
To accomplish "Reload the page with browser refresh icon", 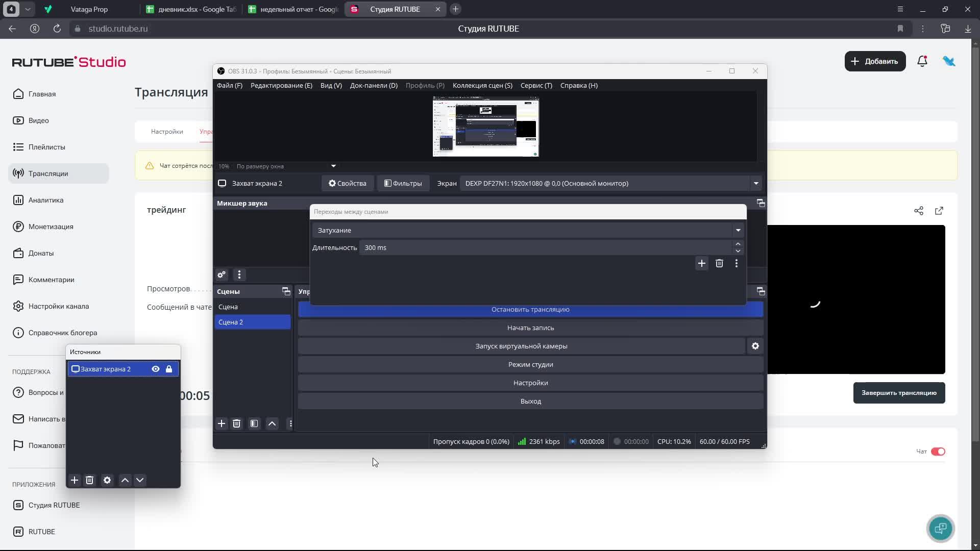I will [x=57, y=29].
